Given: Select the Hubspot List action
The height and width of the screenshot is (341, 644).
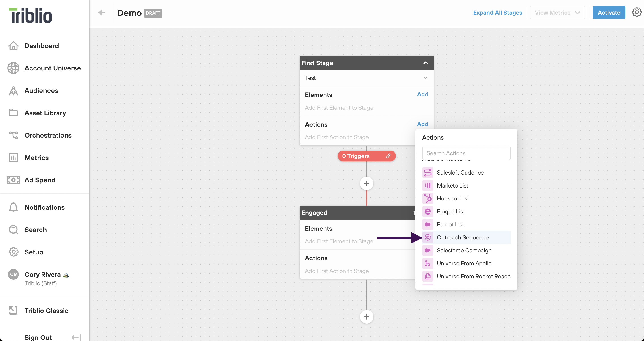Looking at the screenshot, I should (x=453, y=198).
